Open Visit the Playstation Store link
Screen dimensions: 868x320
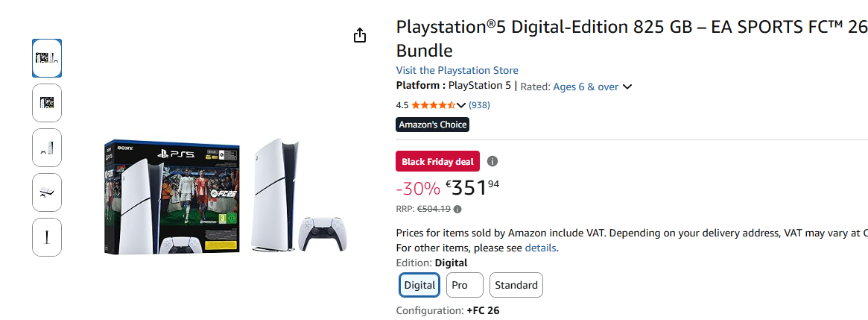[457, 70]
